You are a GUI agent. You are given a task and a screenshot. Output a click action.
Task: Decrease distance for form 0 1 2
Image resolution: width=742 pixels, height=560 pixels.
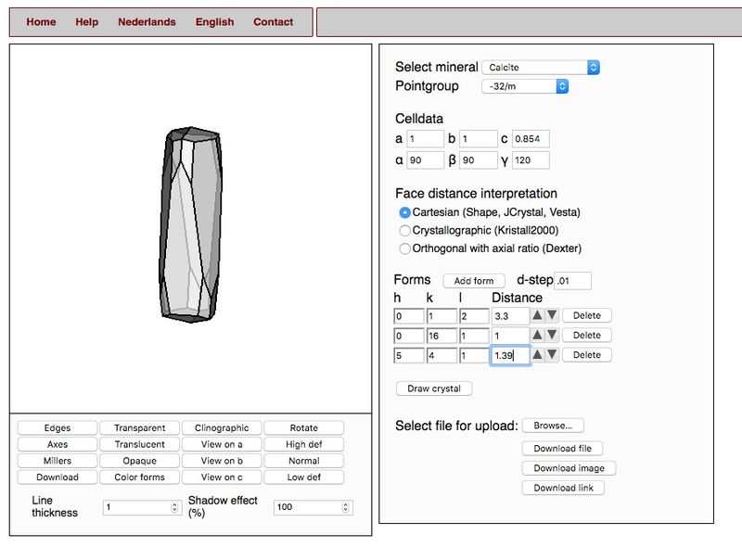(552, 315)
